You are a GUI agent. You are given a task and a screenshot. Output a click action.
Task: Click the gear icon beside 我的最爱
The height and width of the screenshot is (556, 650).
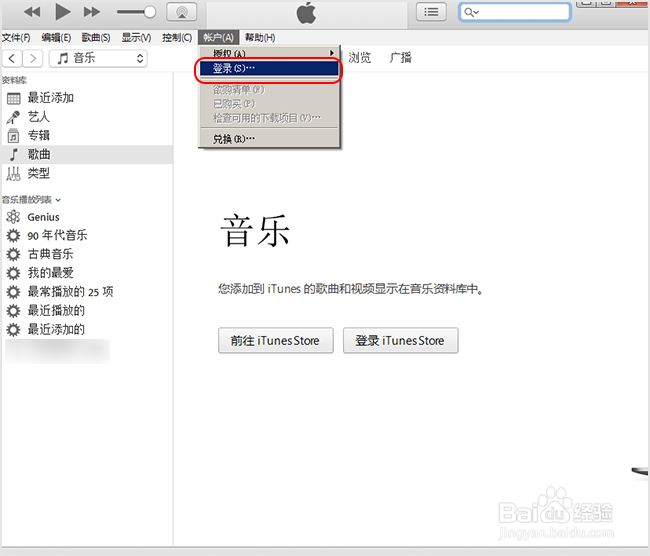coord(13,273)
